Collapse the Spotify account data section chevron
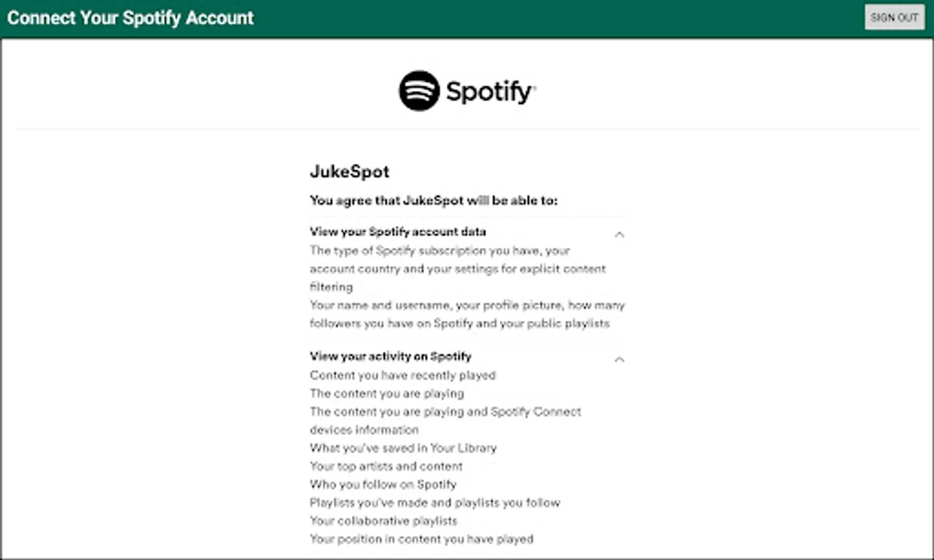 (619, 235)
